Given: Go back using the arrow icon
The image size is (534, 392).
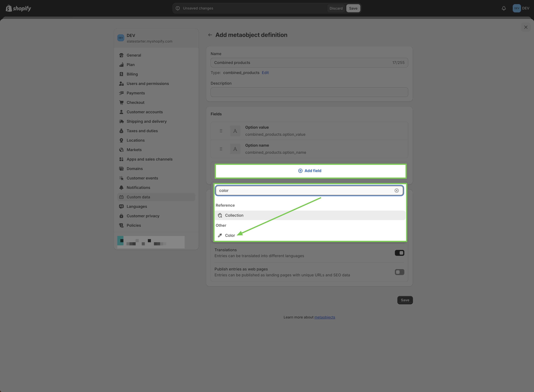Looking at the screenshot, I should tap(210, 35).
